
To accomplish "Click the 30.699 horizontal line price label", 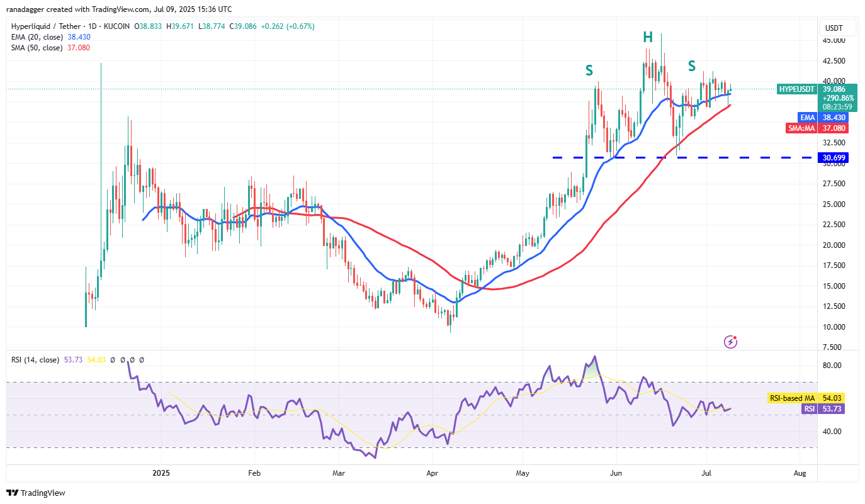I will point(834,157).
